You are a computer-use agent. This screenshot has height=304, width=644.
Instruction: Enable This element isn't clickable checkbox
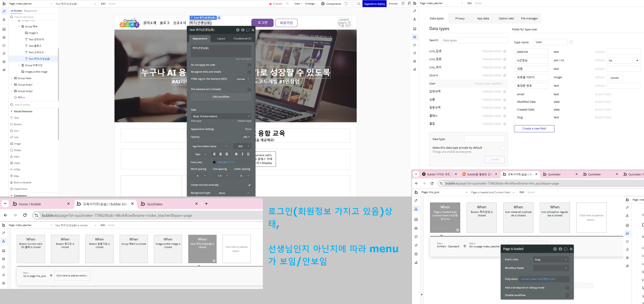point(249,89)
